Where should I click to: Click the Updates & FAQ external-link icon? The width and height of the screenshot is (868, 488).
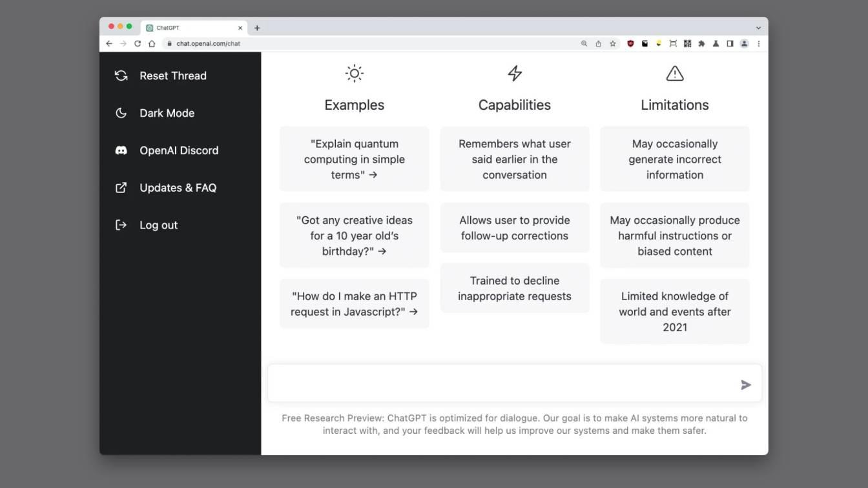point(121,188)
